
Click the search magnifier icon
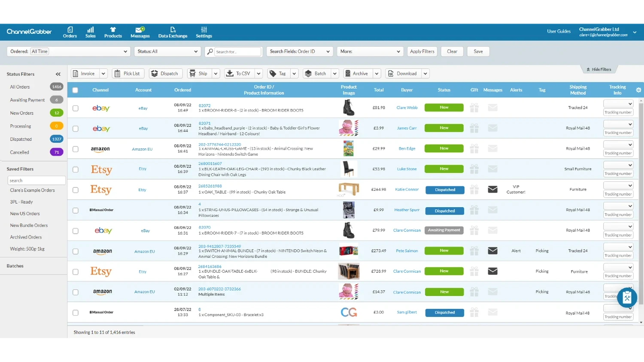tap(210, 51)
